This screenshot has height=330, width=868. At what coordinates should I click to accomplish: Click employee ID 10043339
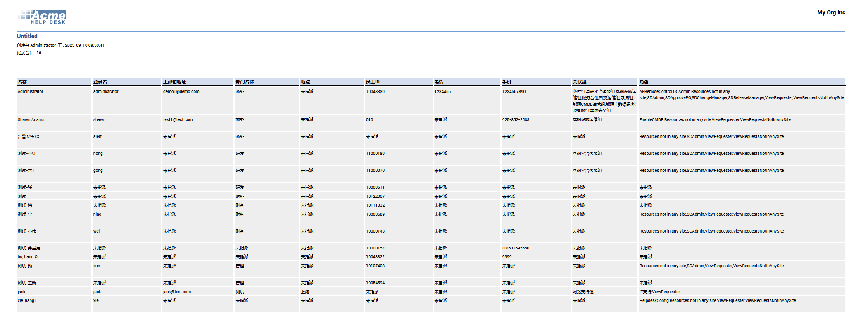pyautogui.click(x=375, y=92)
